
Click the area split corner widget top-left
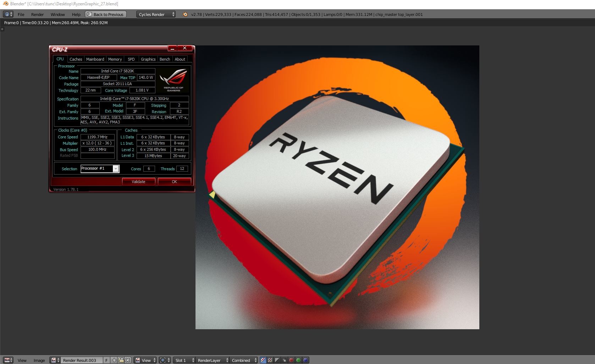pyautogui.click(x=2, y=29)
